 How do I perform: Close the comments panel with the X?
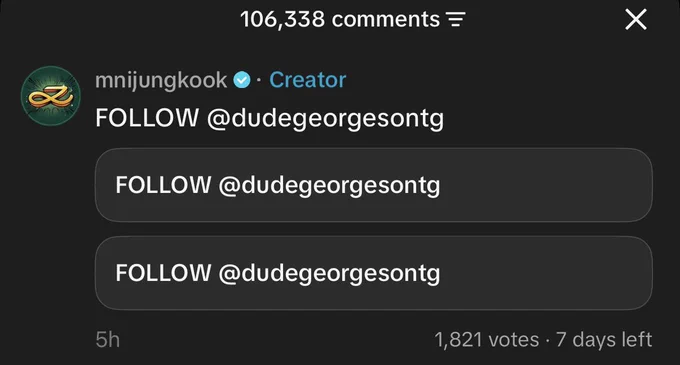coord(636,20)
